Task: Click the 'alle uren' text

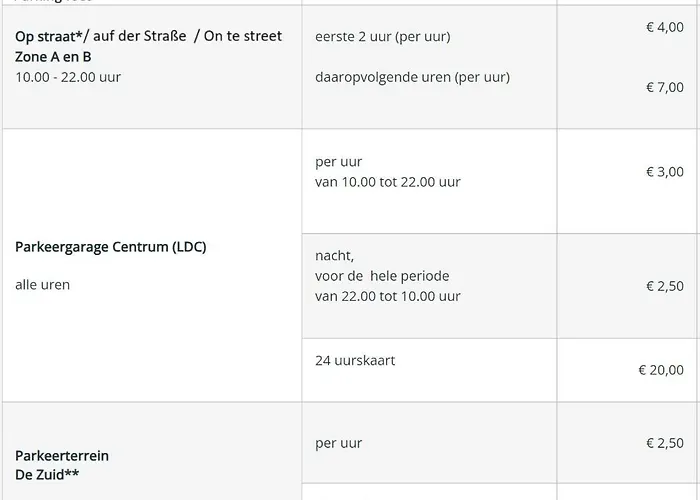Action: click(43, 285)
